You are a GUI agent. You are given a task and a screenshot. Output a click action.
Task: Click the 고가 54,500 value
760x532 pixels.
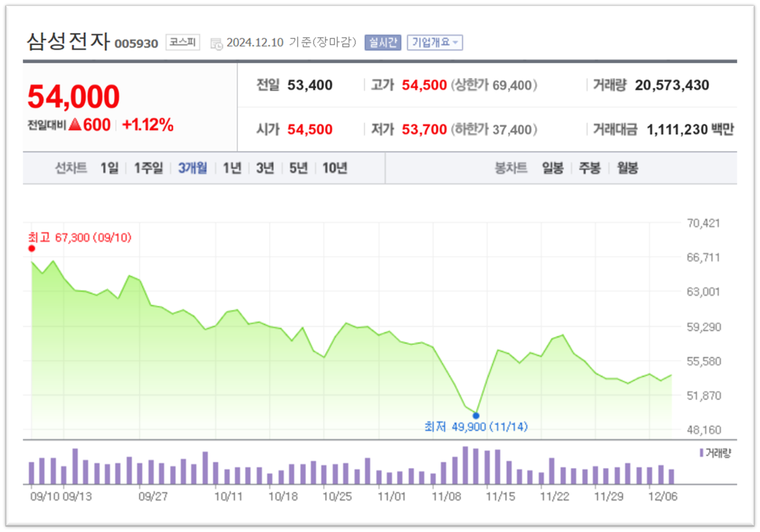click(424, 85)
